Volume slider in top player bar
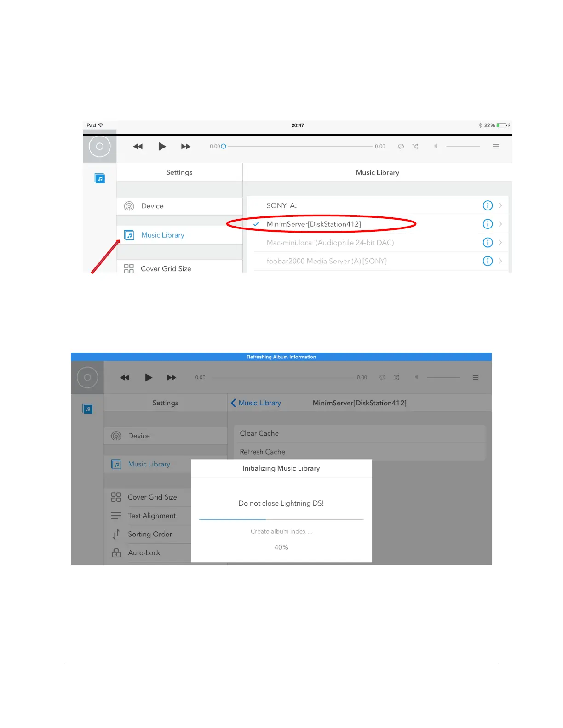 point(463,146)
